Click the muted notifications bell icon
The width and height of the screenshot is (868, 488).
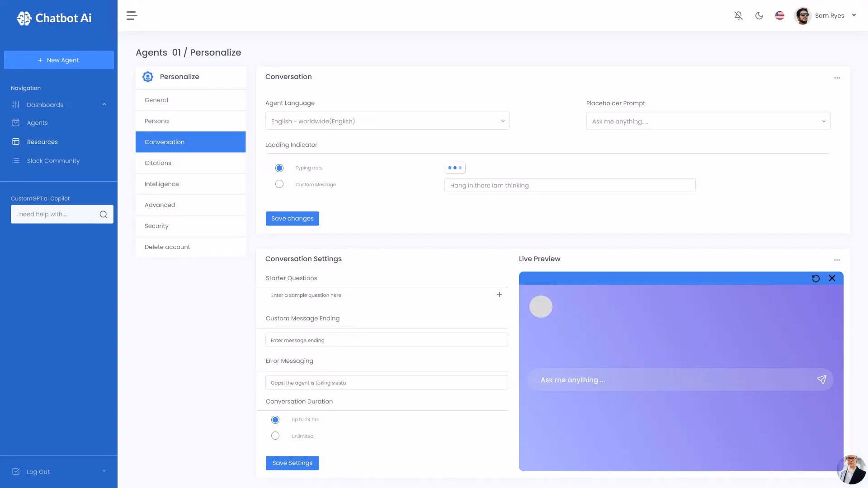(x=738, y=16)
